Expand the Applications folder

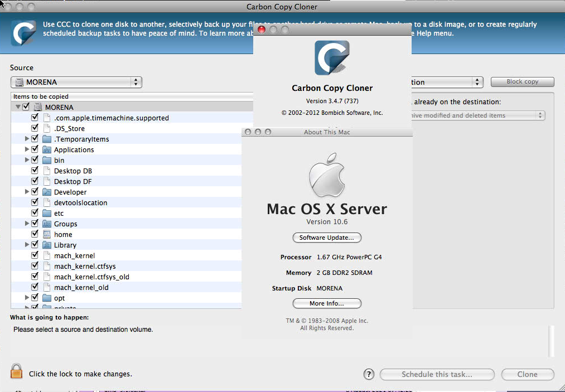click(x=27, y=149)
